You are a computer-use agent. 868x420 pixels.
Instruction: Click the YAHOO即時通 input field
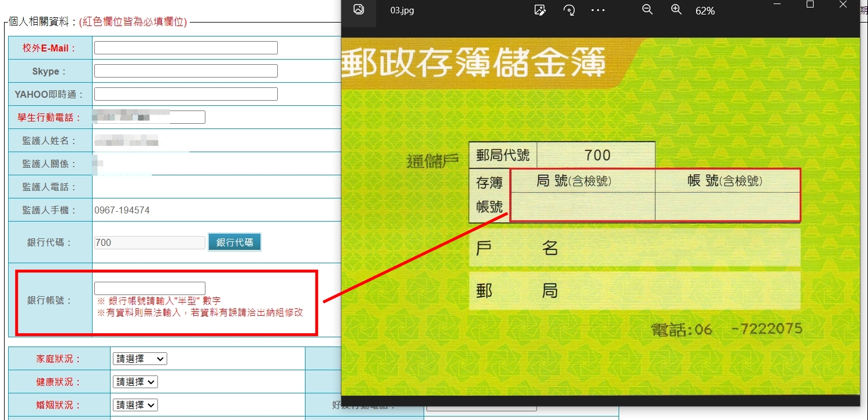(186, 94)
